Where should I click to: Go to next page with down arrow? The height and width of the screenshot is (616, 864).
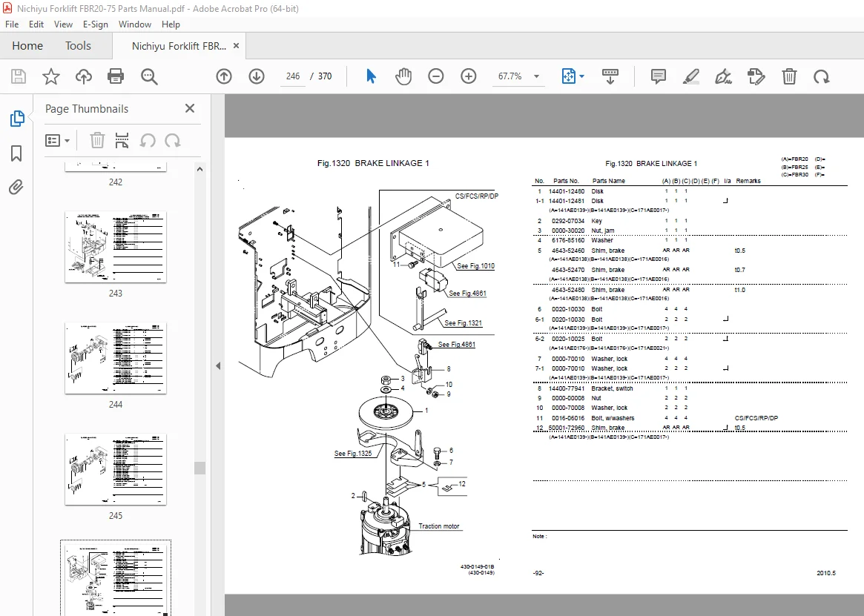pyautogui.click(x=256, y=76)
